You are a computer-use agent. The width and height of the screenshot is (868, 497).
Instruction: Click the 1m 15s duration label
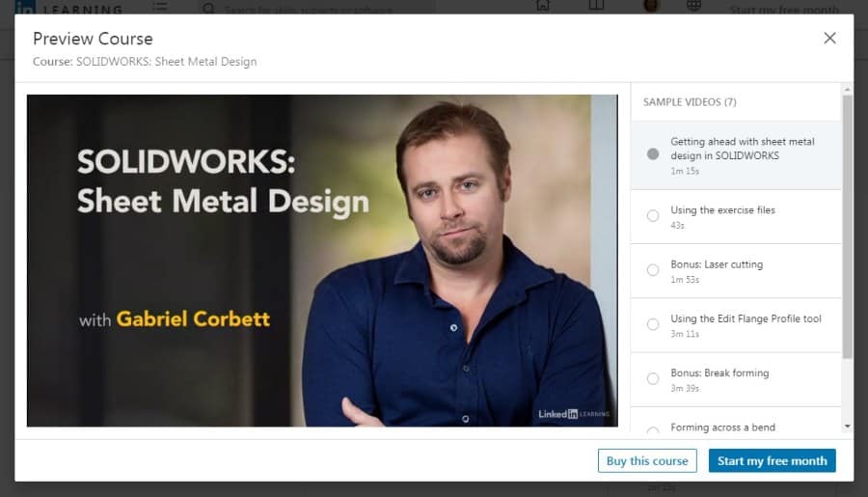click(x=685, y=171)
